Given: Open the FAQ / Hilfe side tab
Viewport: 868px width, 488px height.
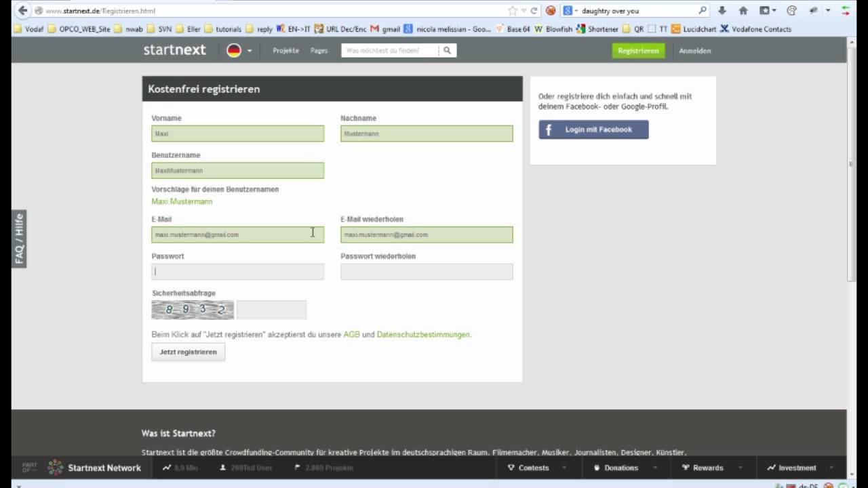Looking at the screenshot, I should [18, 239].
